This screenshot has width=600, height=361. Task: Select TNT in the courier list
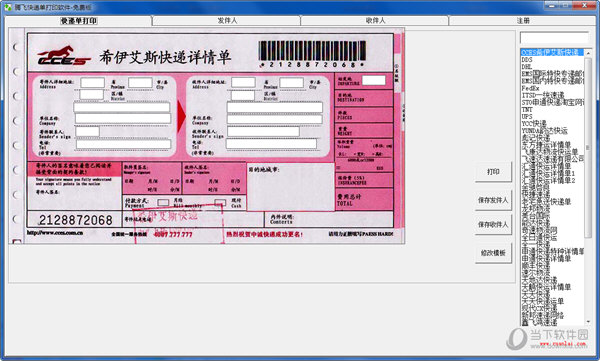(x=552, y=109)
